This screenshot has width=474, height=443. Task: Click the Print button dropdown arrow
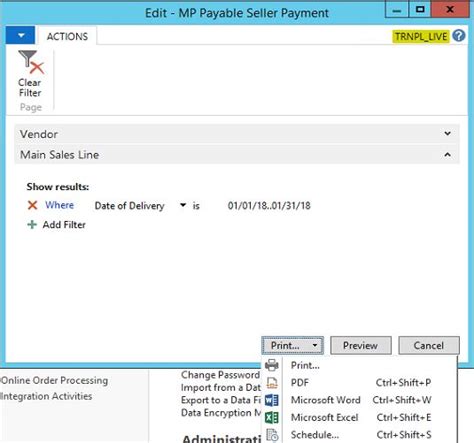pos(315,345)
